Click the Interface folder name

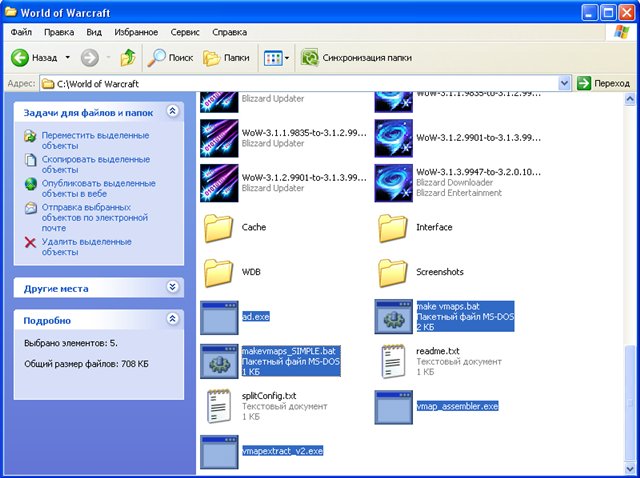coord(434,227)
